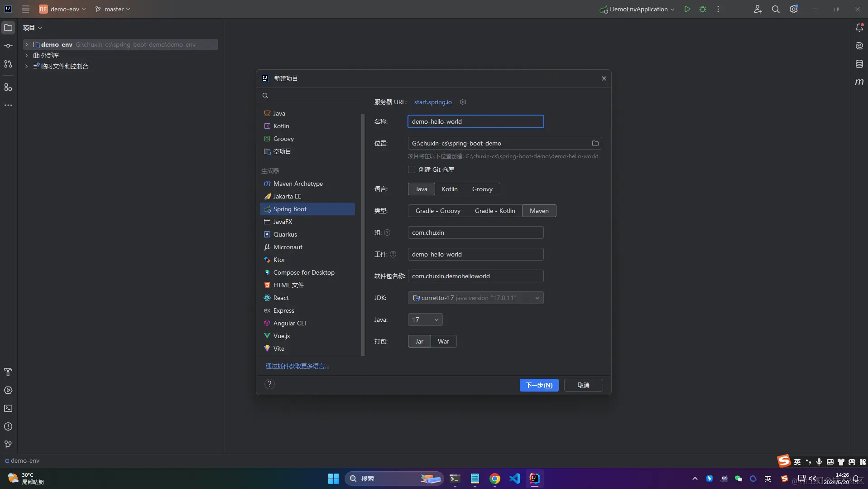868x489 pixels.
Task: Select Java in the project type list
Action: [307, 113]
